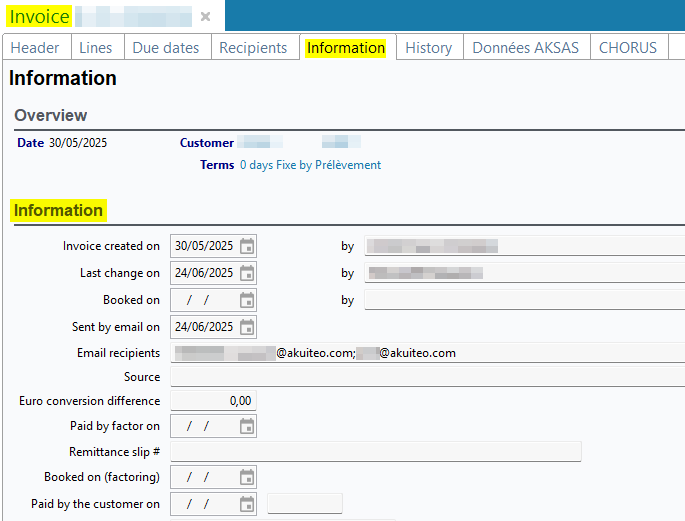Switch to the Header tab
The image size is (685, 521).
(x=35, y=48)
